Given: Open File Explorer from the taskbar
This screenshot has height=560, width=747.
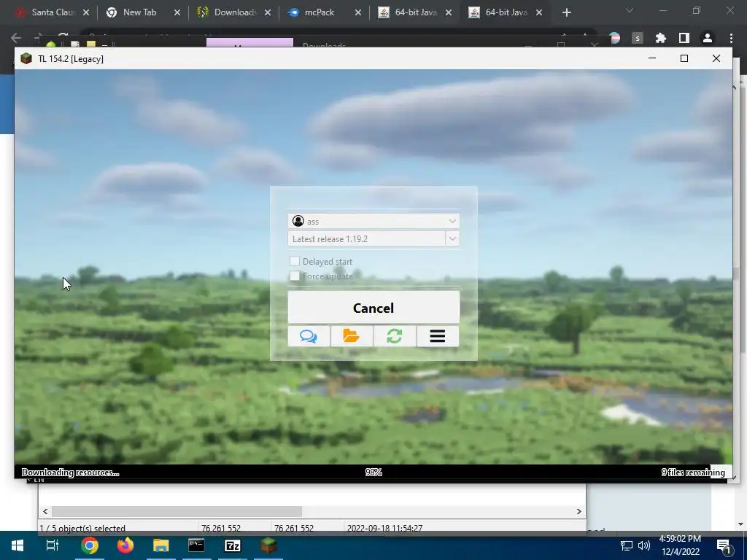Looking at the screenshot, I should pyautogui.click(x=161, y=545).
